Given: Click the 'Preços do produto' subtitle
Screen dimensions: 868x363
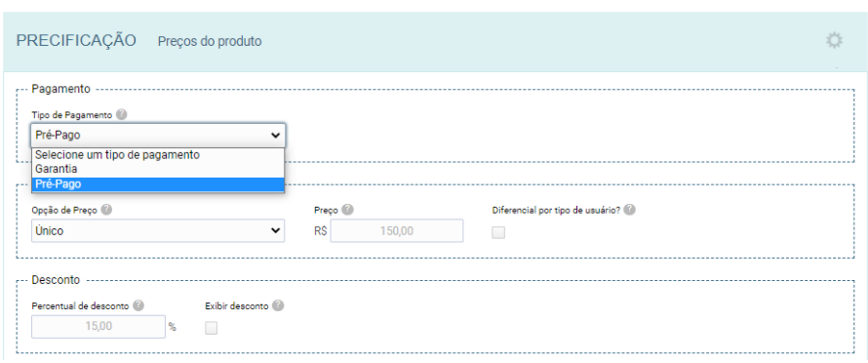Looking at the screenshot, I should (210, 42).
